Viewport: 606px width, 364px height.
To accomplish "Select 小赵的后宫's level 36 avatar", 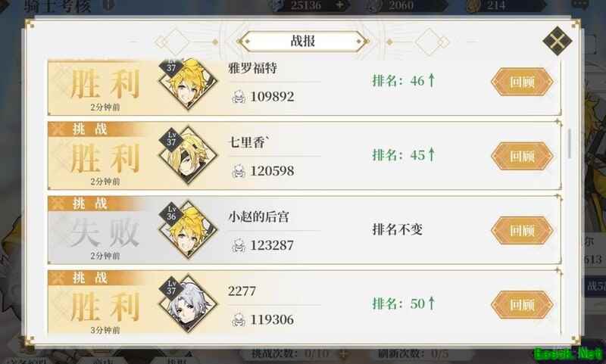I will click(x=188, y=229).
